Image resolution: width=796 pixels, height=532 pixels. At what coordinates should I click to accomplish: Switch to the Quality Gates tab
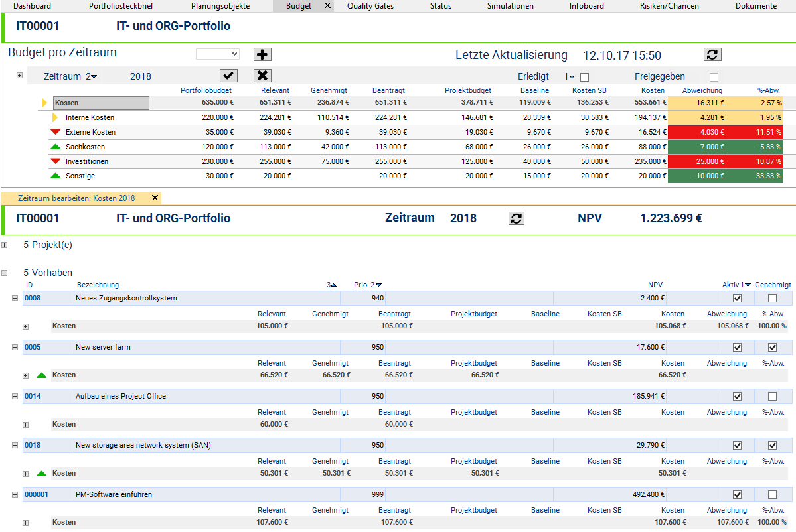[x=370, y=6]
